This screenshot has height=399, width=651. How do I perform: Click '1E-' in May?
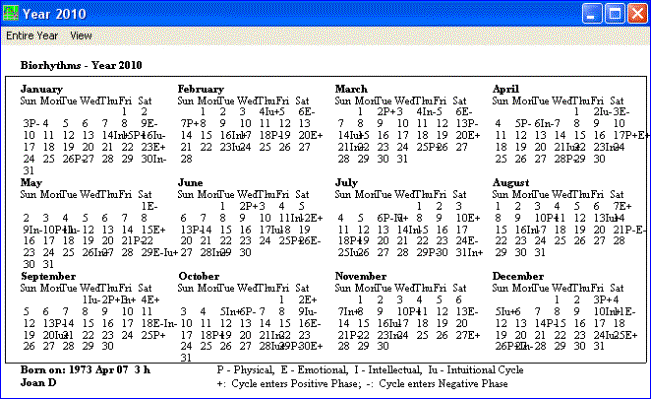tap(149, 206)
